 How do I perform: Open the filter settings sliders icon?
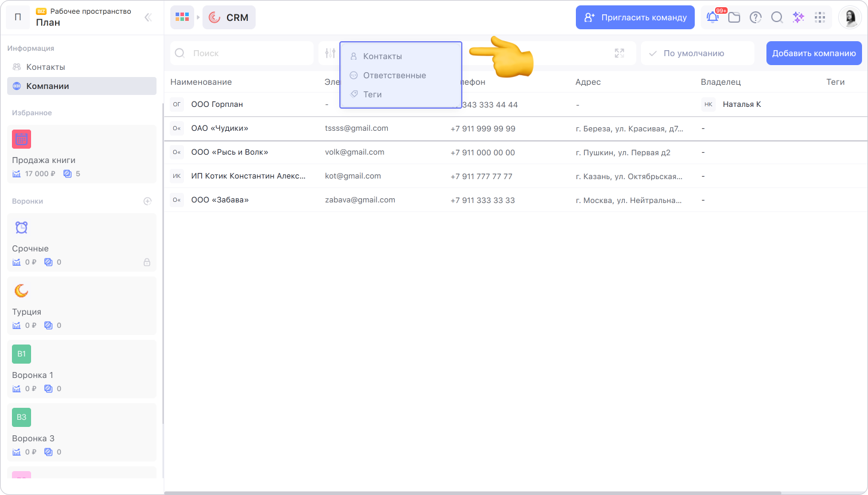[330, 53]
